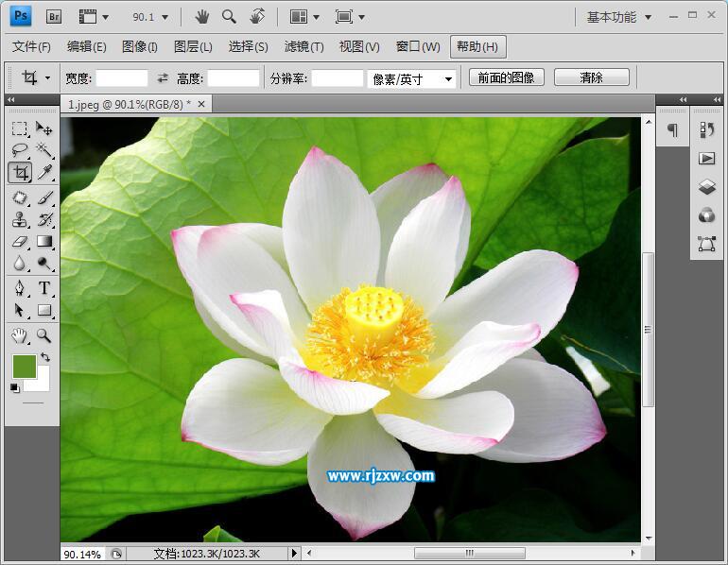Open the 选择(S) menu

[x=248, y=47]
